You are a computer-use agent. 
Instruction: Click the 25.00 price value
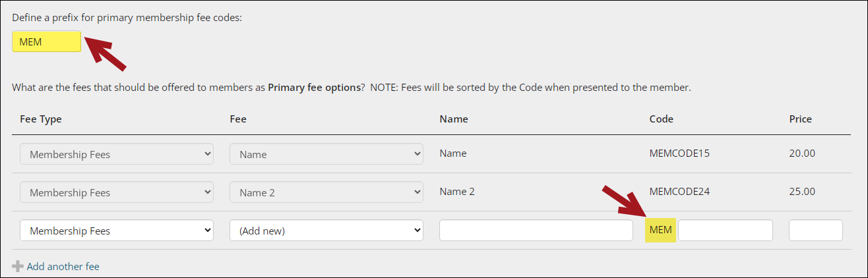pos(802,192)
